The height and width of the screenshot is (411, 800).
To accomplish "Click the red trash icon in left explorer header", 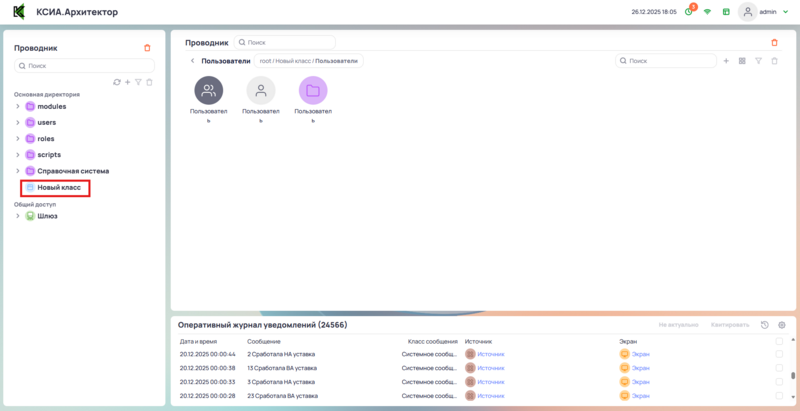I will click(147, 47).
